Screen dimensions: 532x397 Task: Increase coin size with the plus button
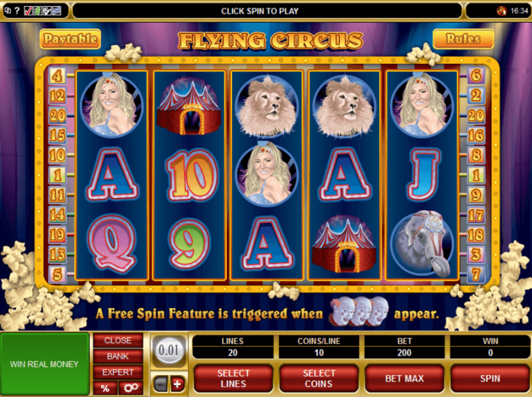coord(178,384)
